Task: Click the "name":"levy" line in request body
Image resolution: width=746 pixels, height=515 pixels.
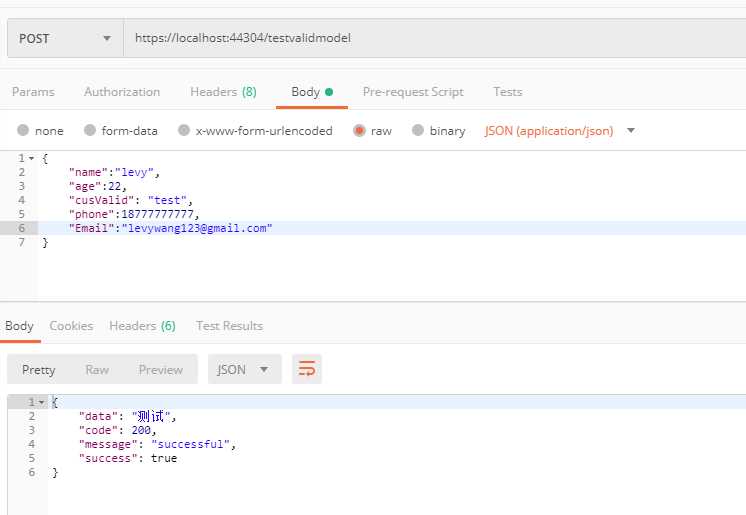Action: pyautogui.click(x=114, y=172)
